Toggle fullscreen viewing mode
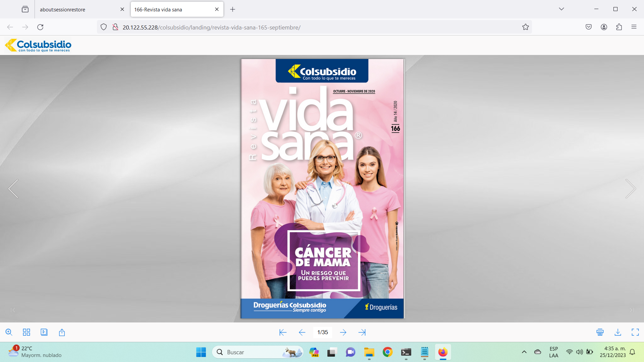Image resolution: width=644 pixels, height=362 pixels. [x=635, y=332]
